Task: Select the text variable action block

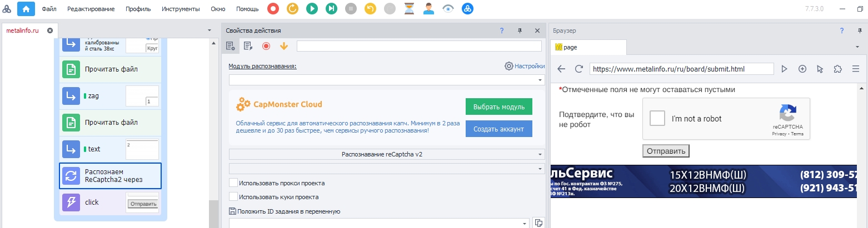Action: (x=110, y=149)
